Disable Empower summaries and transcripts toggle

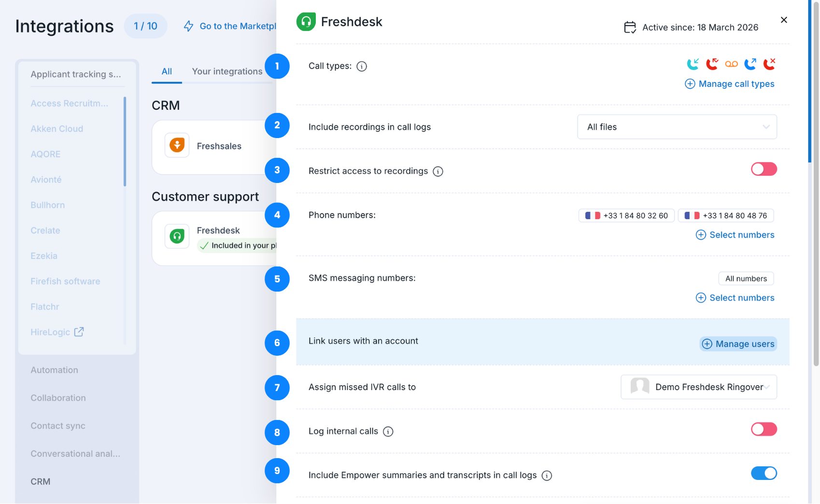[x=763, y=473]
